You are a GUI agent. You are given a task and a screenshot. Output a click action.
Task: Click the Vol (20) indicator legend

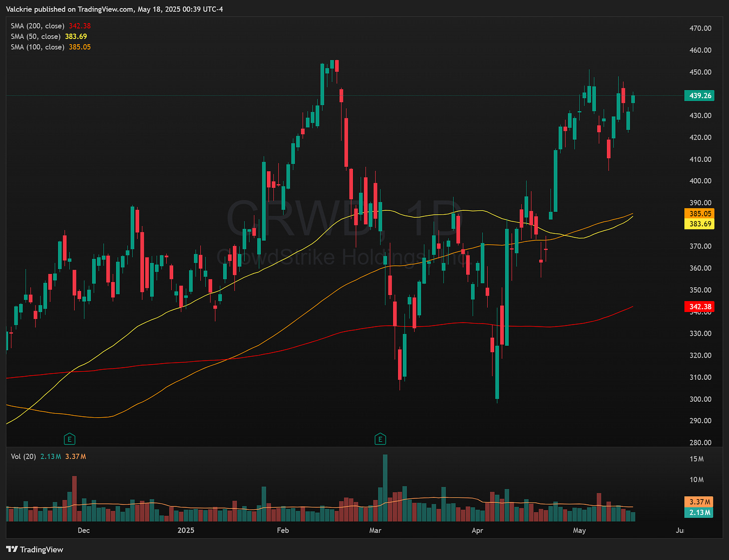[48, 456]
